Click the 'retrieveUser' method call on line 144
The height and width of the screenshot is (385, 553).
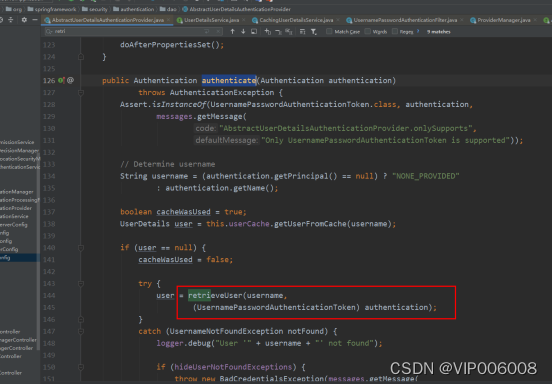tap(215, 295)
